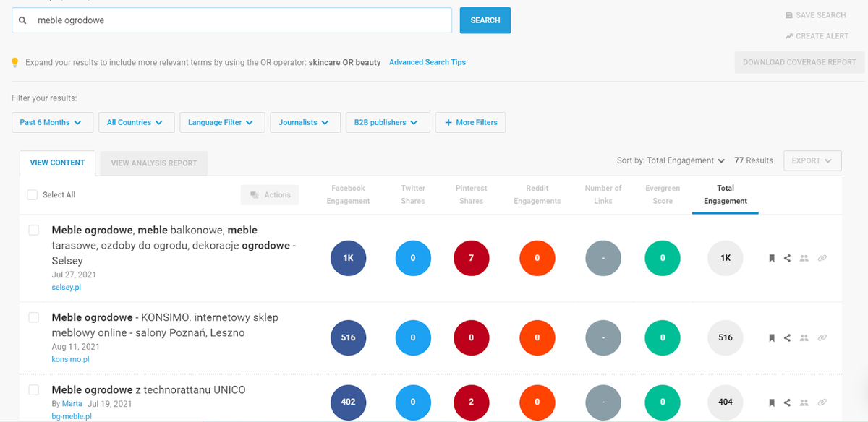Image resolution: width=868 pixels, height=422 pixels.
Task: View backlinks of the UNICO article
Action: (x=822, y=402)
